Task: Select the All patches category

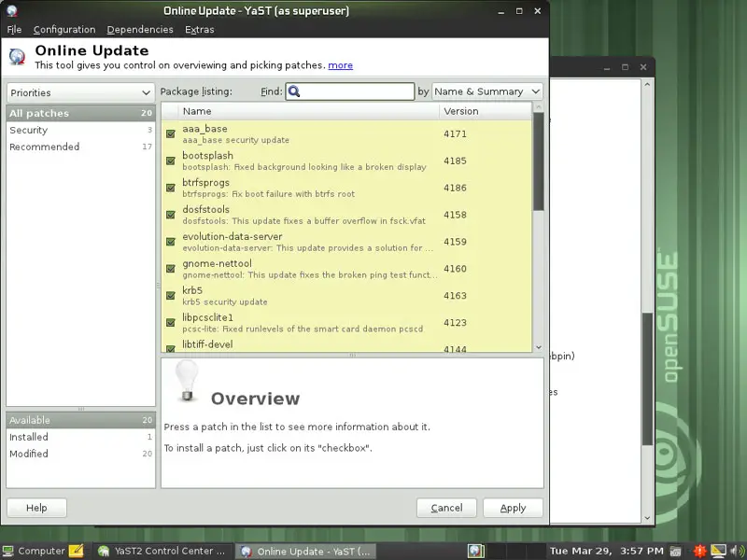Action: pyautogui.click(x=80, y=113)
